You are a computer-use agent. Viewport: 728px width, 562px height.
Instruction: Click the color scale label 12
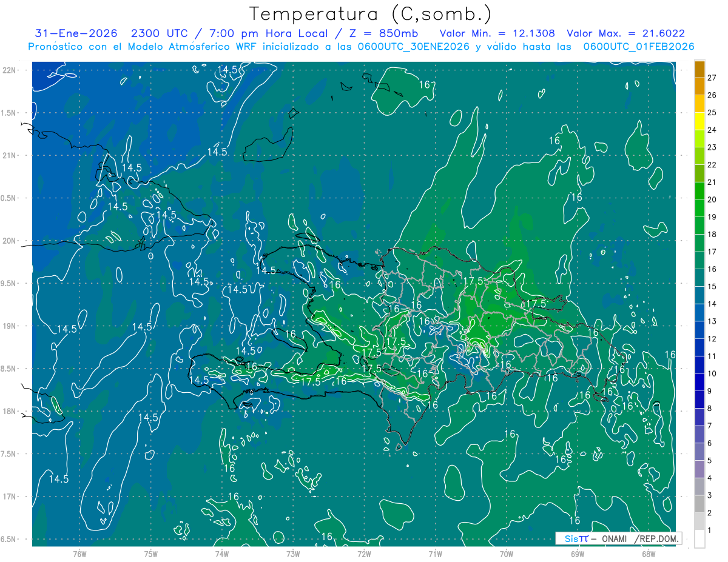(x=712, y=339)
